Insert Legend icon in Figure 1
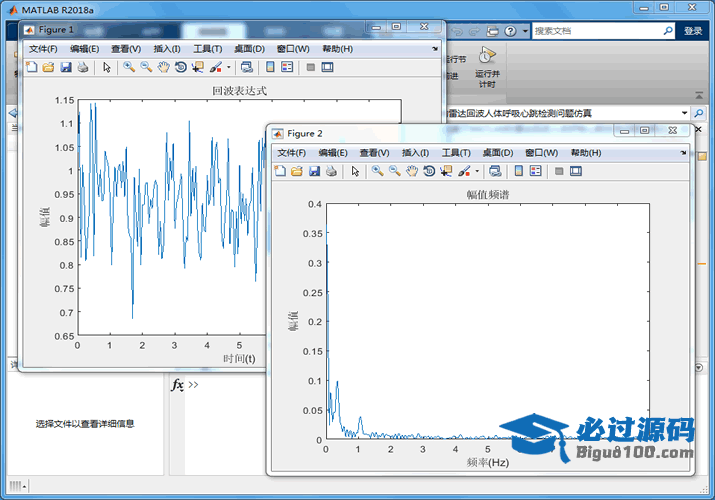The height and width of the screenshot is (500, 715). [287, 67]
